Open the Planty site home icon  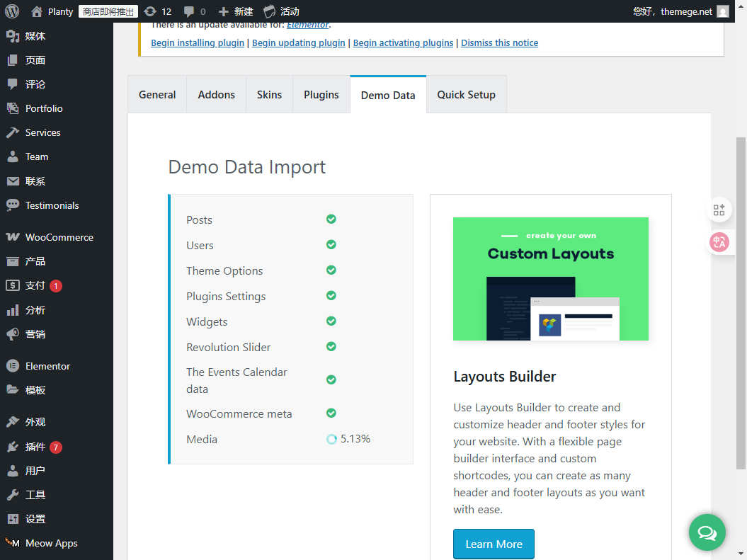pos(37,11)
